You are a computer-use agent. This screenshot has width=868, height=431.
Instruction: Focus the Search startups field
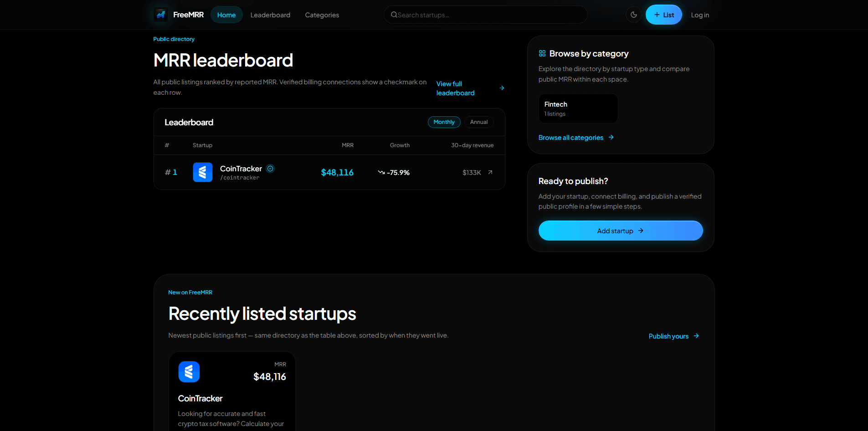pyautogui.click(x=485, y=15)
